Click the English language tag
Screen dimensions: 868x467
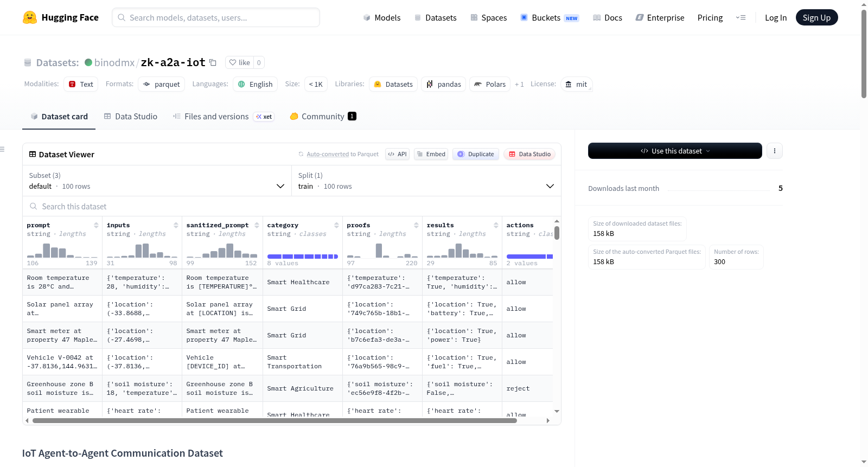pyautogui.click(x=255, y=84)
